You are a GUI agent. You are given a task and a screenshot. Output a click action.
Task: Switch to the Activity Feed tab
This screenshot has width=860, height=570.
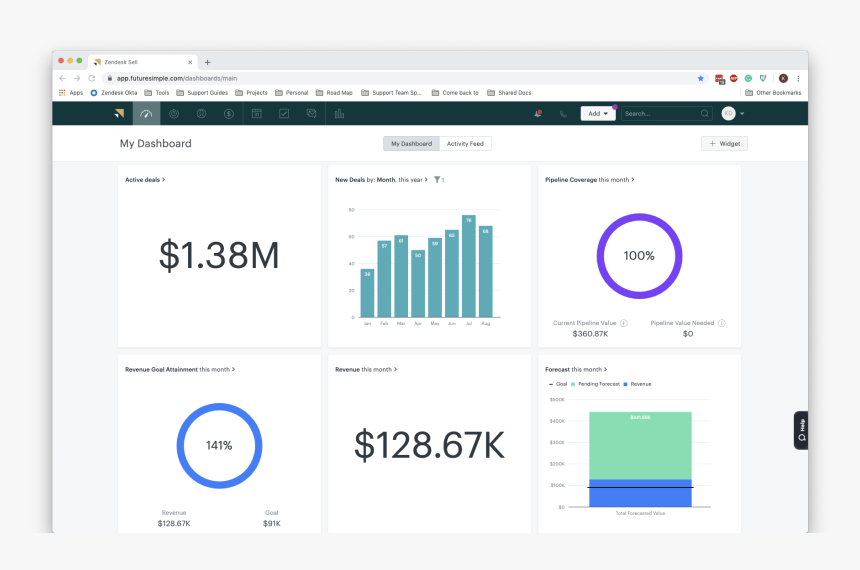click(x=465, y=144)
